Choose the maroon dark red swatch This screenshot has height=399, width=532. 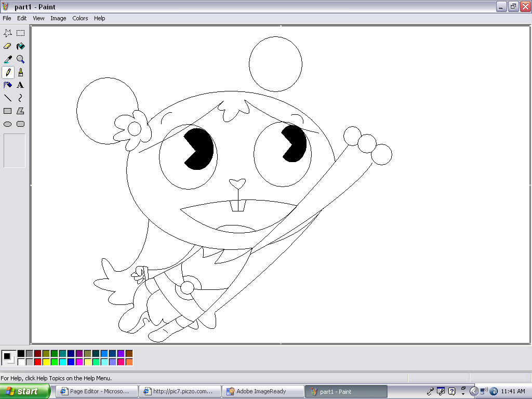37,354
